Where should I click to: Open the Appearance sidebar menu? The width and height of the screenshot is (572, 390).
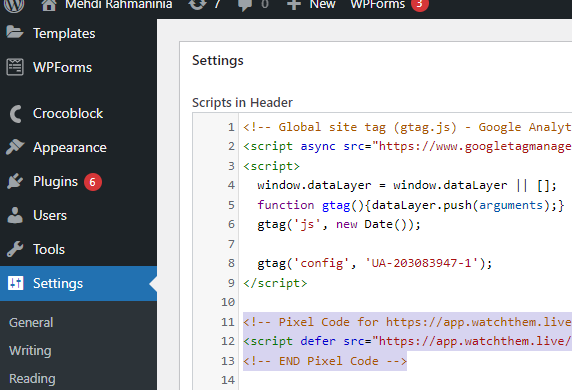70,148
